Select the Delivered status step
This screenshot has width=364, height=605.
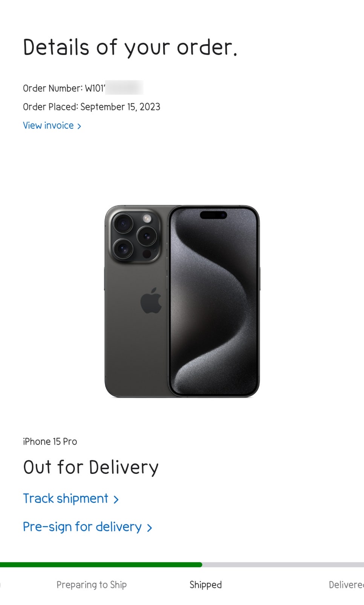346,585
